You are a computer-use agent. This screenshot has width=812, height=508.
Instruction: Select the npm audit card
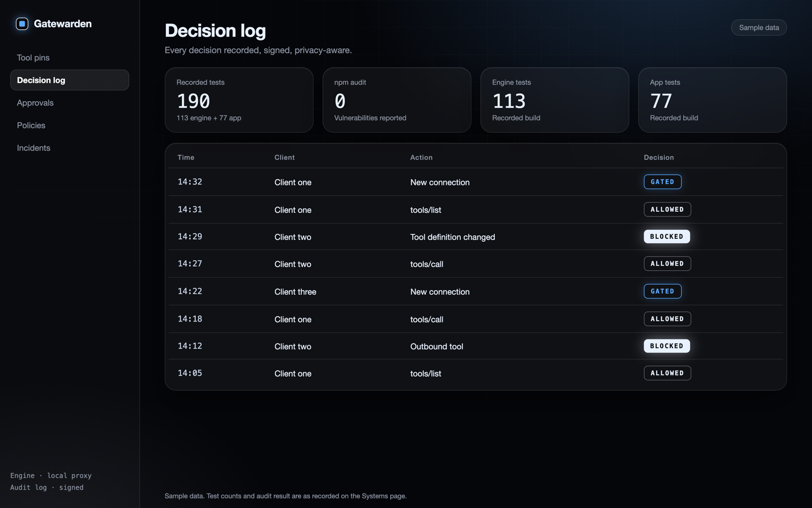(x=397, y=100)
